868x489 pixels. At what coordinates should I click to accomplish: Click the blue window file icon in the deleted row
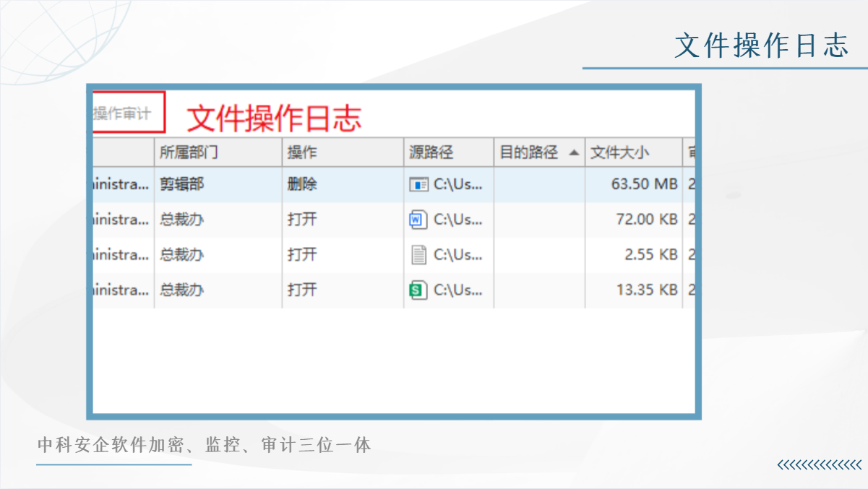(418, 185)
